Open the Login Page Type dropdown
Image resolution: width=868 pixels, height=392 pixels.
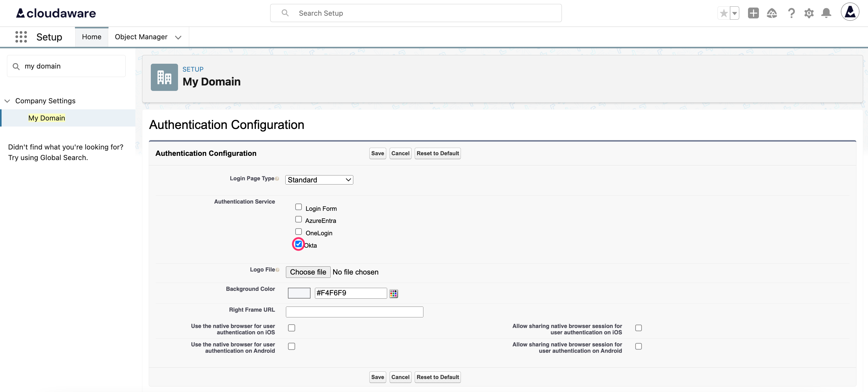click(319, 179)
